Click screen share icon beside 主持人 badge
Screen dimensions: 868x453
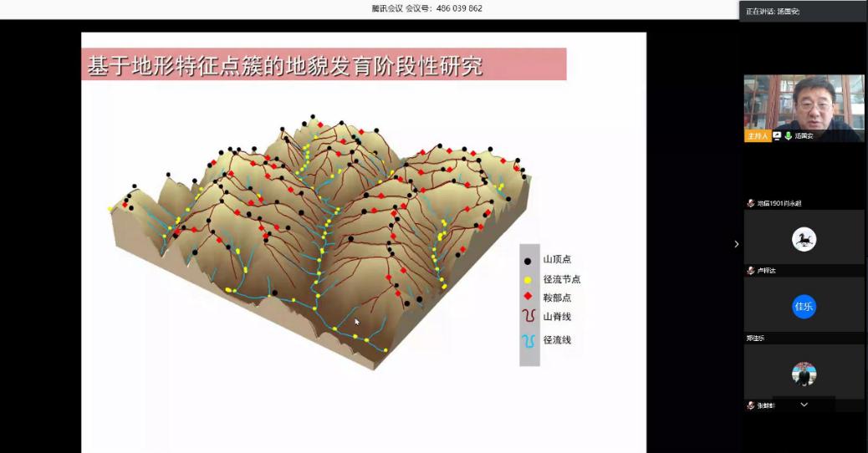pos(777,135)
